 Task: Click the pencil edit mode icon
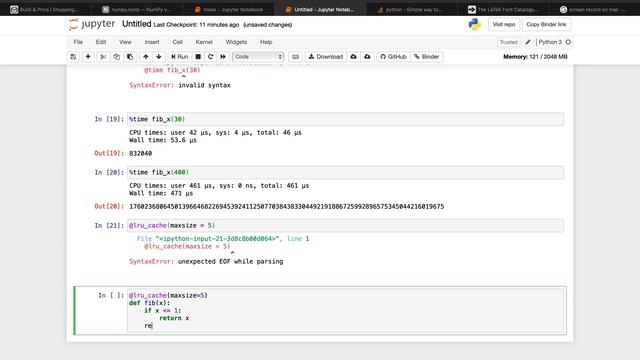[x=528, y=42]
